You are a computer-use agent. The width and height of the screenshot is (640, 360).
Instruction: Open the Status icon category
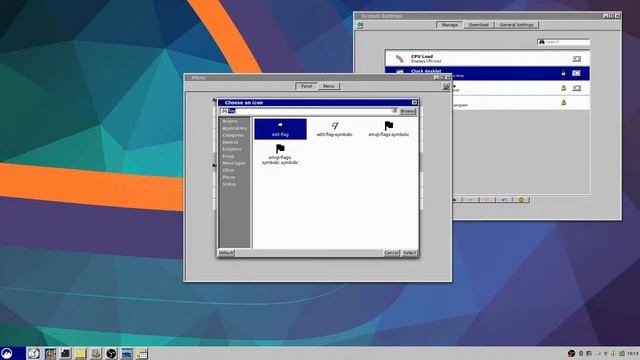coord(229,184)
